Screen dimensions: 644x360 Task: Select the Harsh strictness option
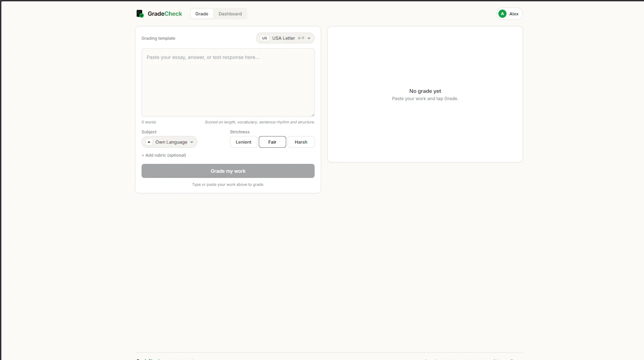coord(301,142)
